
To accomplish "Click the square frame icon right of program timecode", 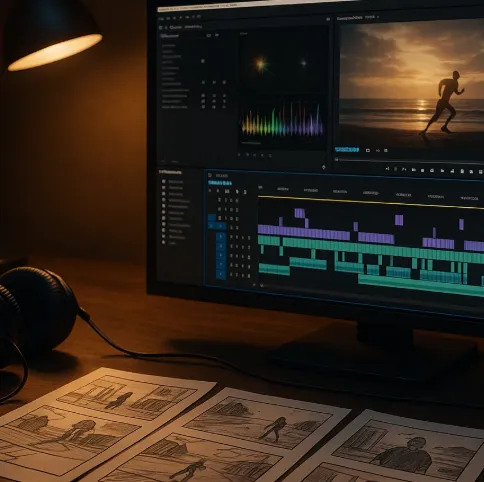I will (368, 151).
